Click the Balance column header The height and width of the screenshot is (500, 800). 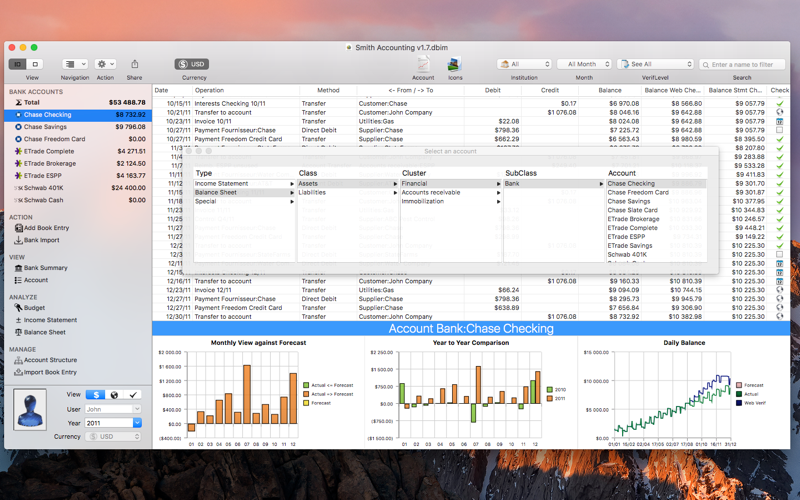coord(610,90)
